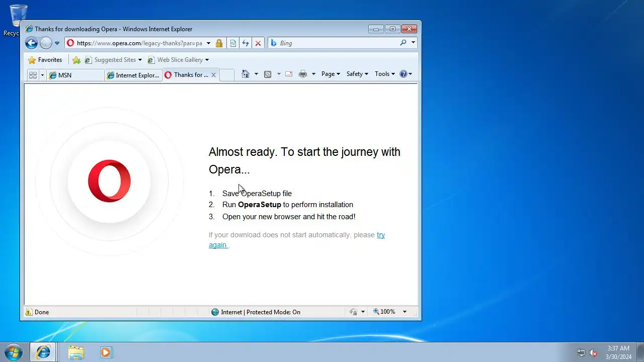644x362 pixels.
Task: Click the Internet Explorer taskbar icon
Action: (x=43, y=352)
